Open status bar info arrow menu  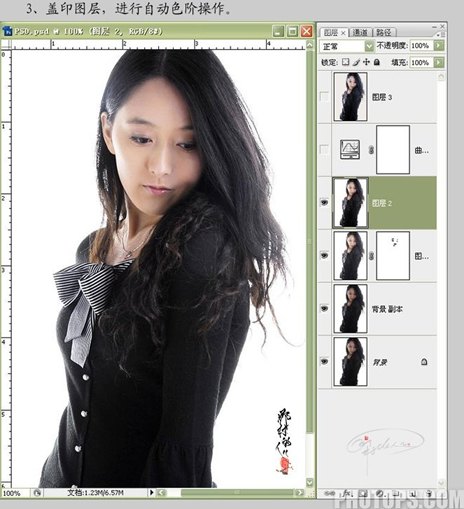point(152,492)
